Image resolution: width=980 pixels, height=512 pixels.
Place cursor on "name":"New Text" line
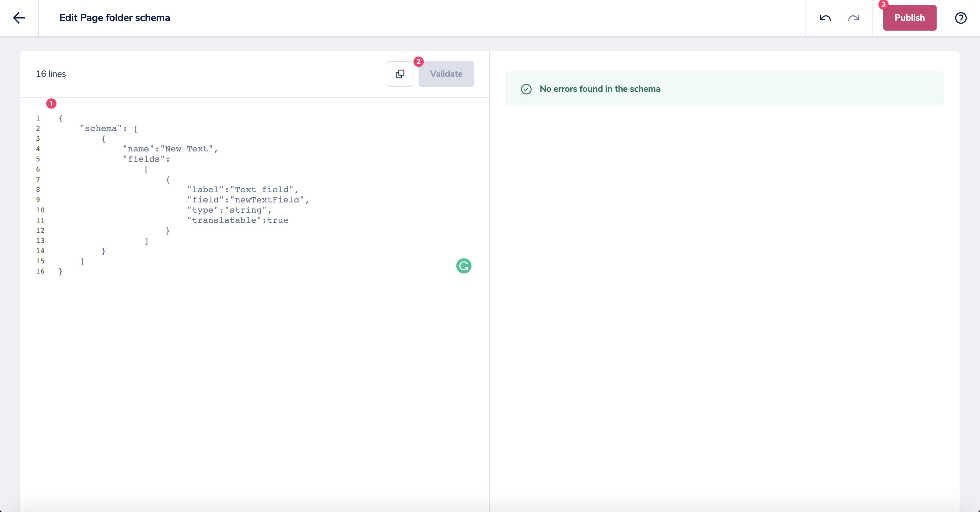click(170, 149)
